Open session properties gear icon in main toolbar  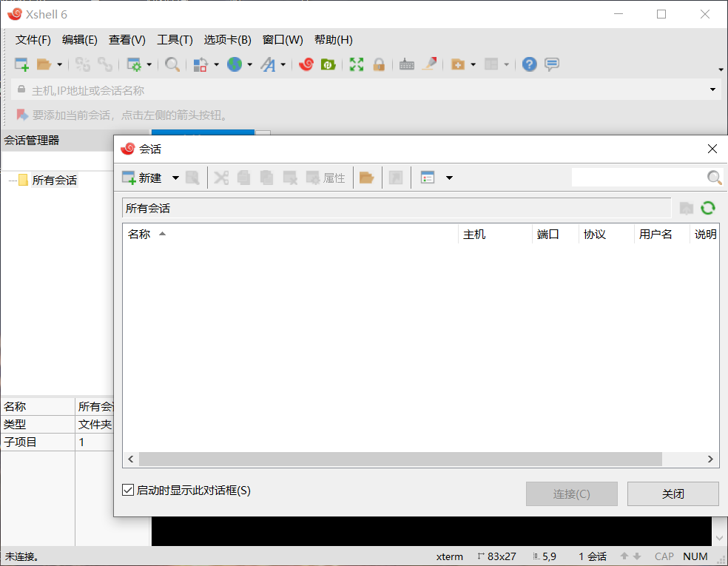(x=134, y=64)
